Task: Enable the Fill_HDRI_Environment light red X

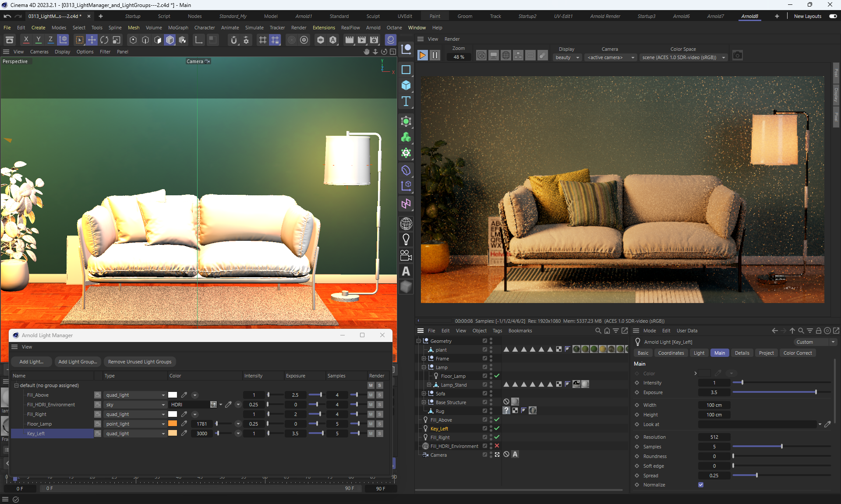Action: click(x=497, y=446)
